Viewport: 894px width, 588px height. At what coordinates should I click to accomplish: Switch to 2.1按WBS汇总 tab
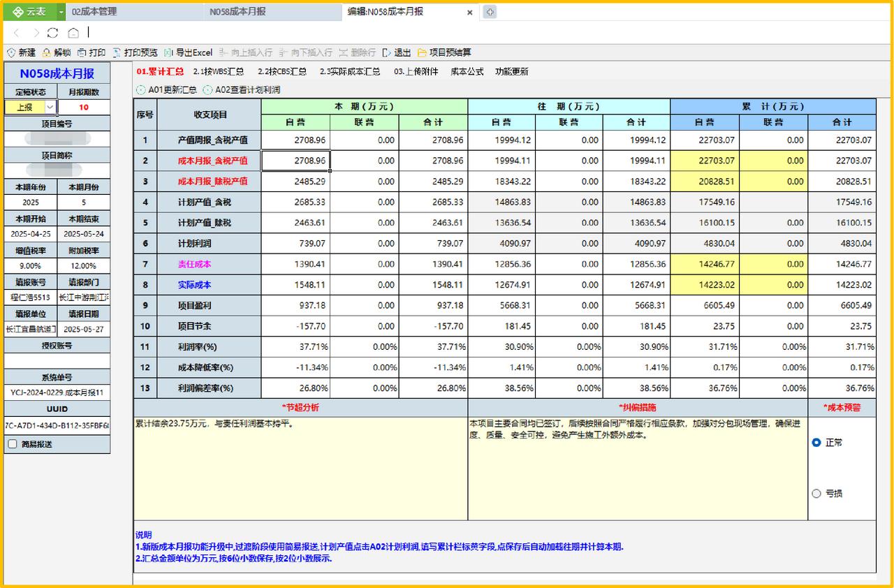(219, 71)
